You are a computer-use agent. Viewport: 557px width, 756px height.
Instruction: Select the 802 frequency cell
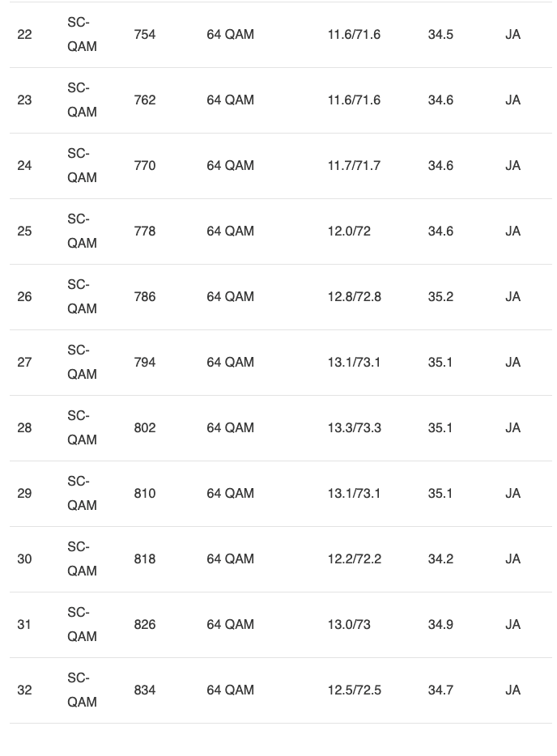[145, 428]
